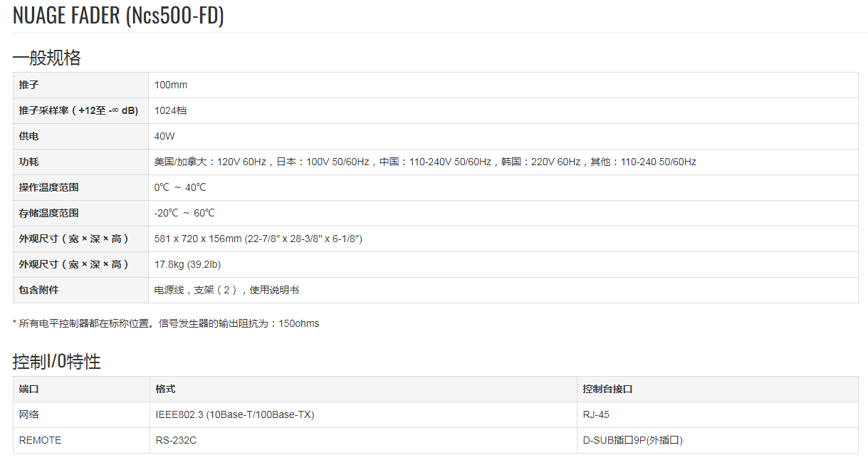The width and height of the screenshot is (868, 465).
Task: Select the 电源线，支架 accessories value
Action: pos(226,290)
